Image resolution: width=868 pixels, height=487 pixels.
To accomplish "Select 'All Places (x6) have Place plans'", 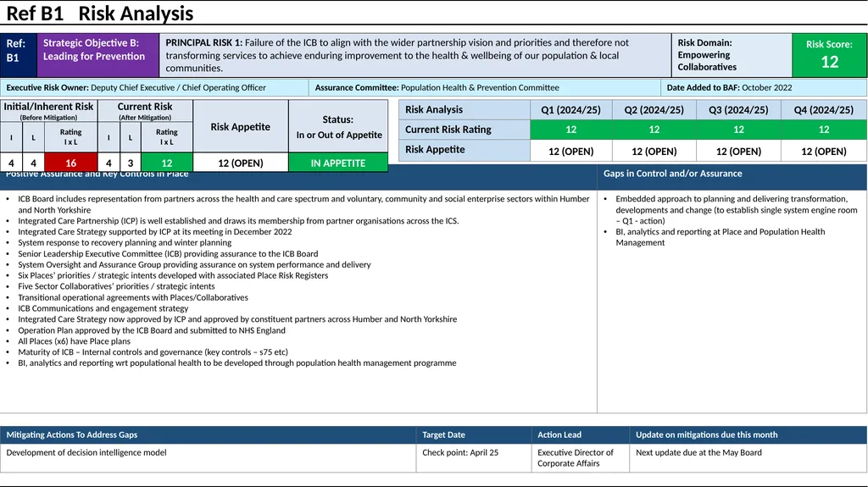I will 75,340.
